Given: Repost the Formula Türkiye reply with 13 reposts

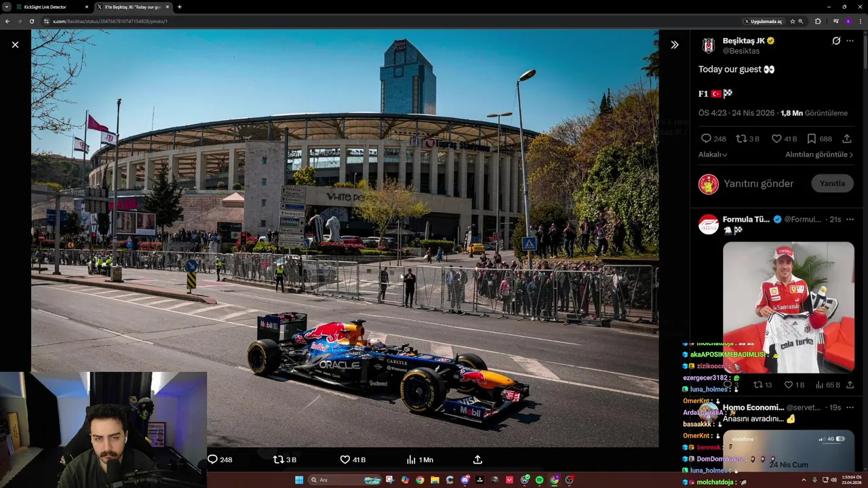Looking at the screenshot, I should [x=758, y=385].
